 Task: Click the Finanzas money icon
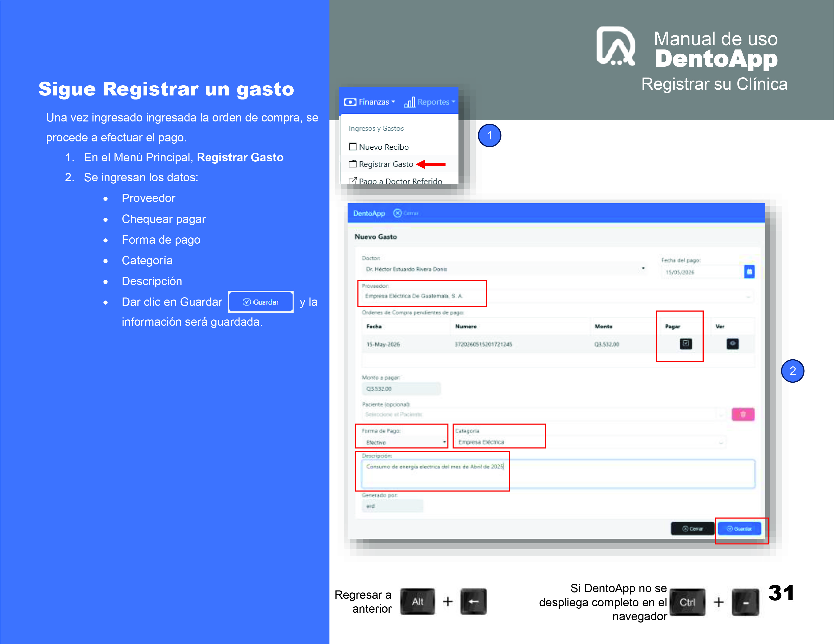point(350,102)
